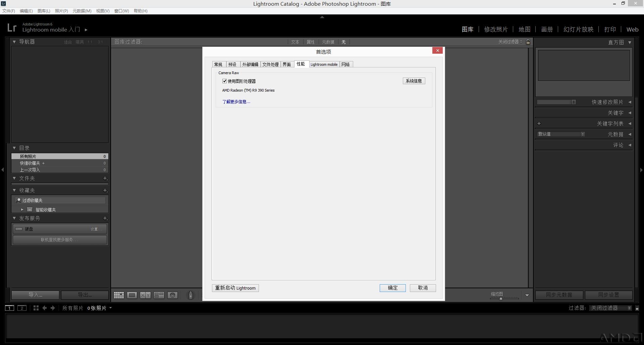This screenshot has width=644, height=345.
Task: Add a folder with plus icon
Action: click(x=105, y=178)
